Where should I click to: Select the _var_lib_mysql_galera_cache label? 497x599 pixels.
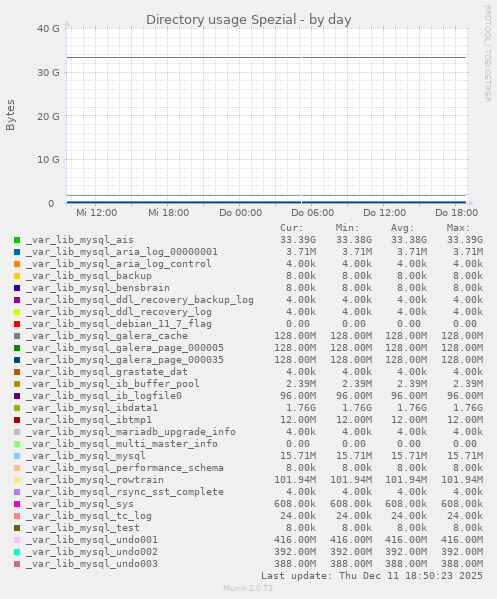tap(107, 336)
